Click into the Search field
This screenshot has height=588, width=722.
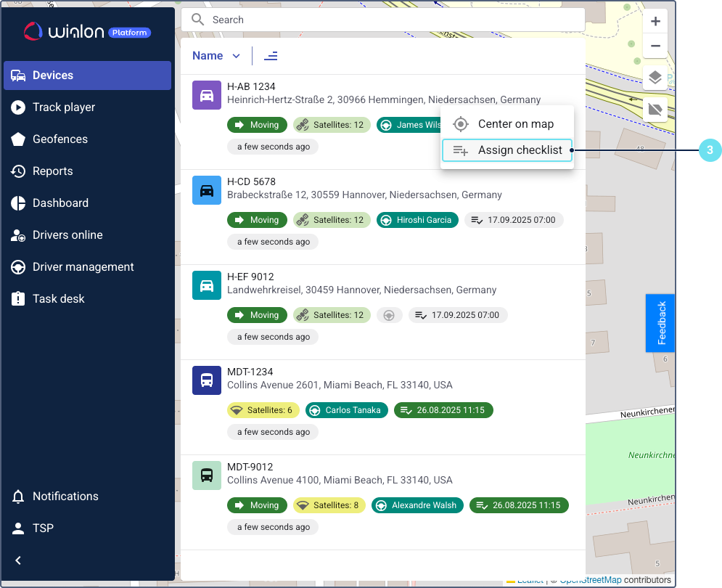pos(392,20)
